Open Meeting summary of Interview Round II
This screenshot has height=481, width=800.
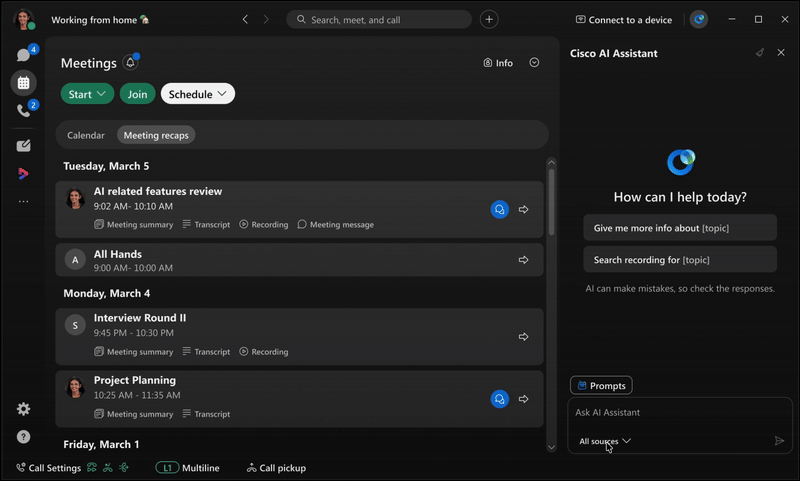click(134, 351)
